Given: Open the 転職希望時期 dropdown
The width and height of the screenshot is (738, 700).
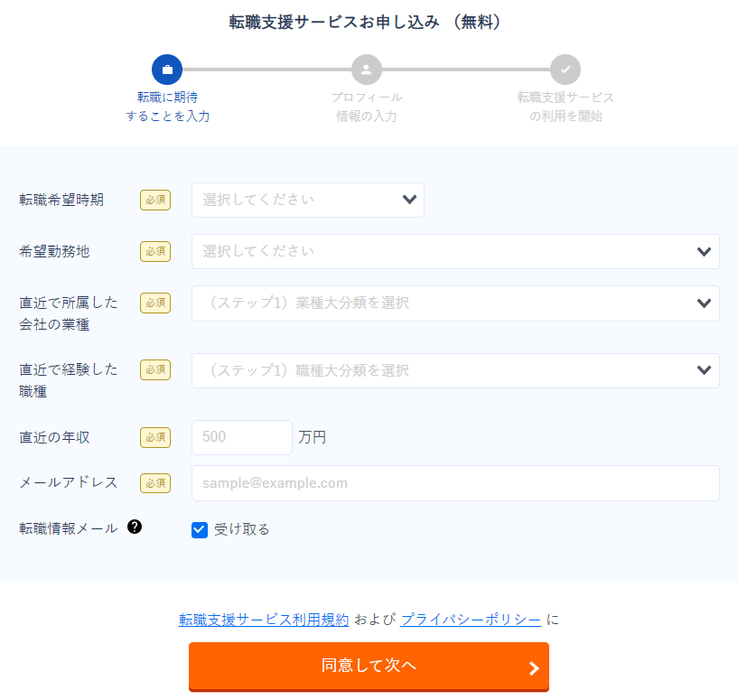Looking at the screenshot, I should pos(307,200).
